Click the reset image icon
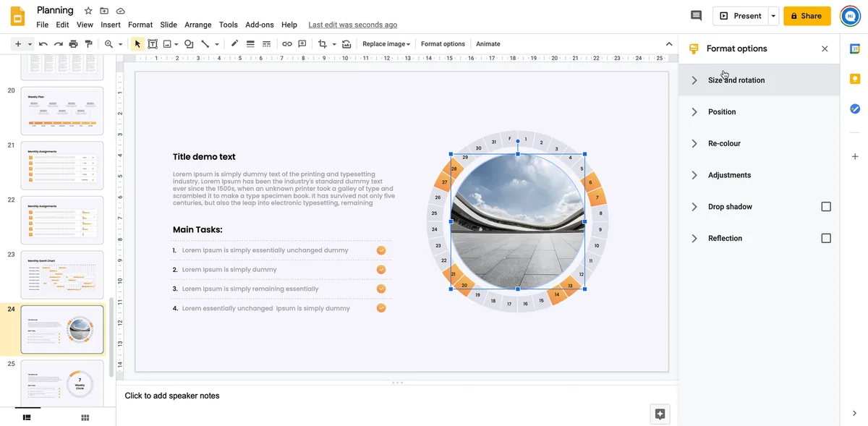The image size is (868, 426). pos(346,44)
